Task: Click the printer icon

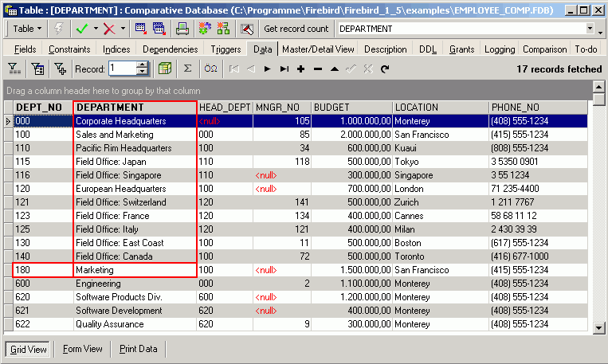Action: (182, 29)
